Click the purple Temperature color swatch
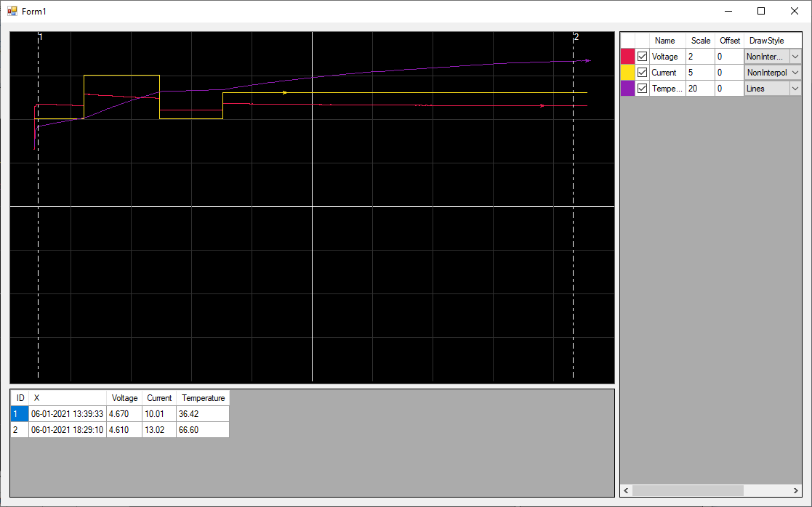The width and height of the screenshot is (812, 507). click(627, 89)
